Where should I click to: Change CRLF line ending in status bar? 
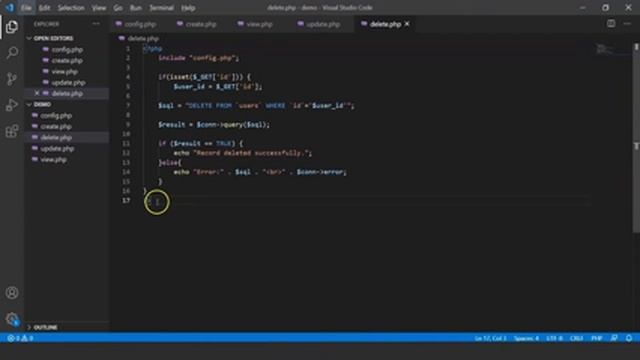click(x=576, y=338)
